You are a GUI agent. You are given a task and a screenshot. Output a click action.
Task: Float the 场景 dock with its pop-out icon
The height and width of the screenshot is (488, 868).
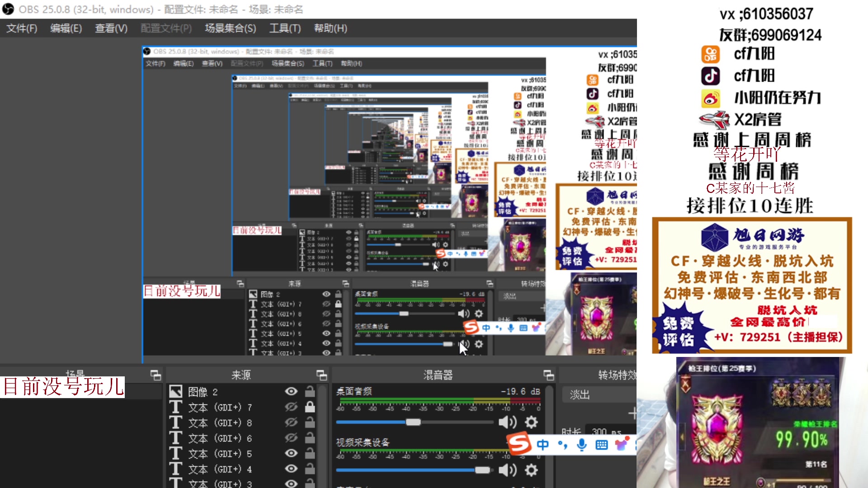(x=156, y=375)
